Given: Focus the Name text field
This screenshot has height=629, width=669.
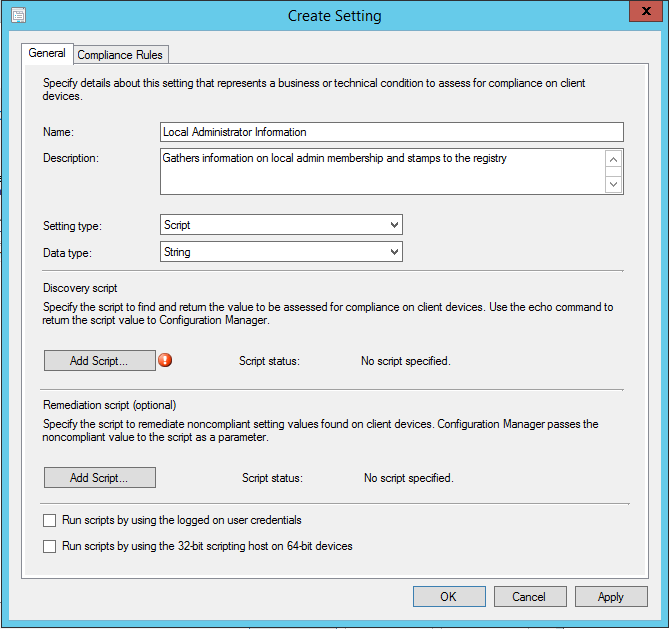Looking at the screenshot, I should (391, 132).
